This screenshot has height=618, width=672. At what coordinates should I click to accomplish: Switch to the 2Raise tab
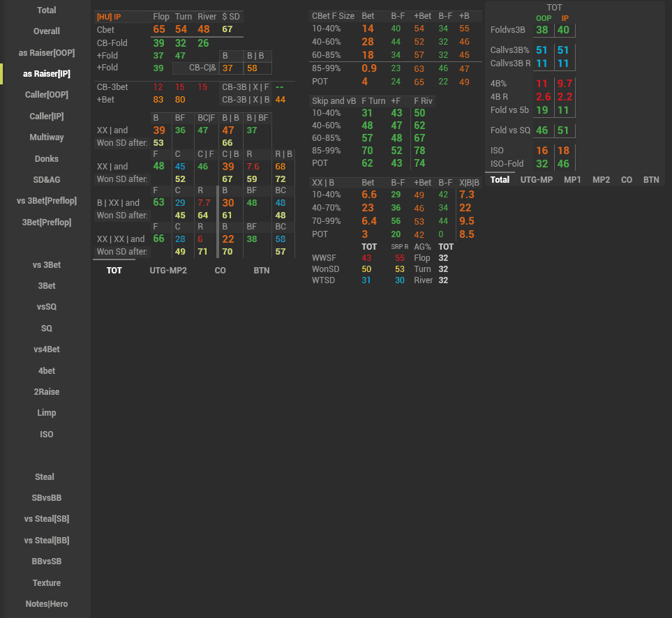pos(46,392)
